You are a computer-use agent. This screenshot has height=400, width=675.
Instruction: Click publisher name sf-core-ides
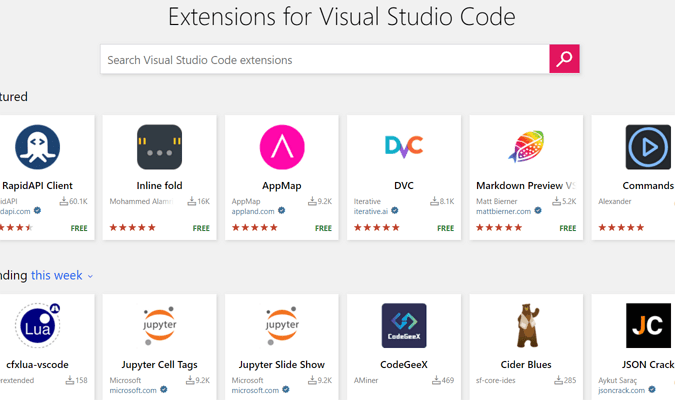(x=495, y=381)
